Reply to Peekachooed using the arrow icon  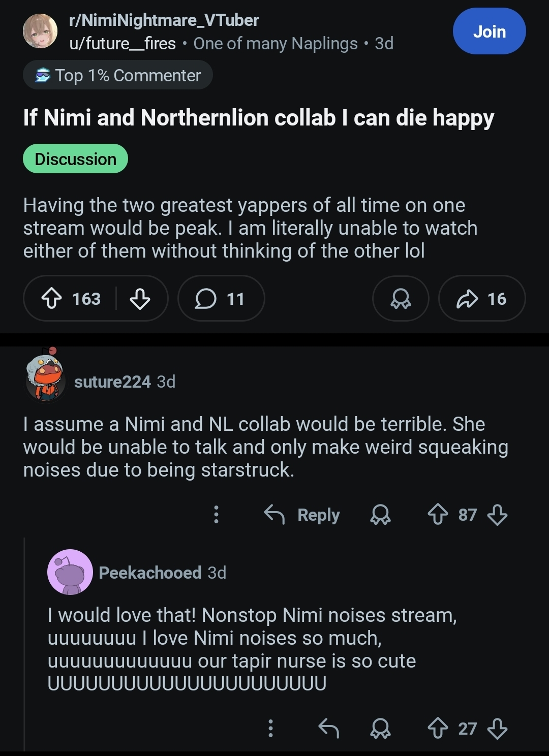click(x=328, y=729)
